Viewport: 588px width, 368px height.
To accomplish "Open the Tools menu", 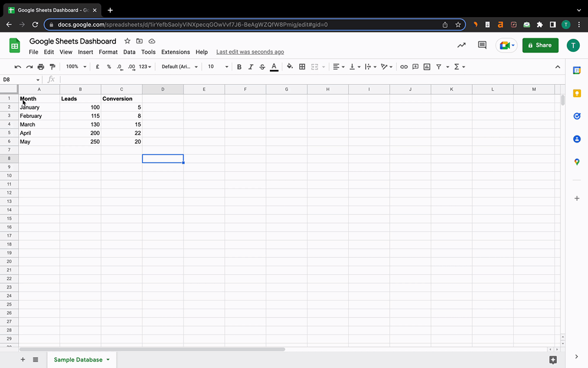I will tap(148, 52).
